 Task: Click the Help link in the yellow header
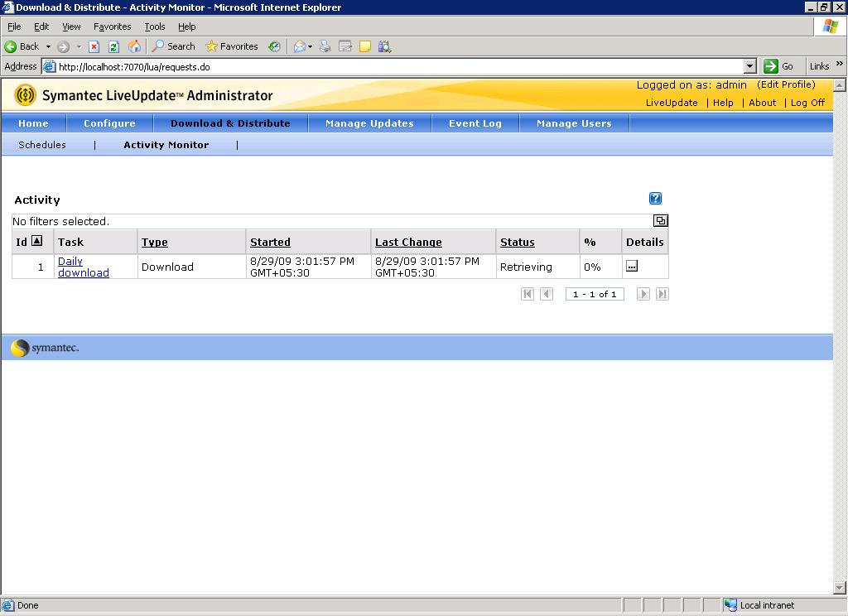(723, 103)
